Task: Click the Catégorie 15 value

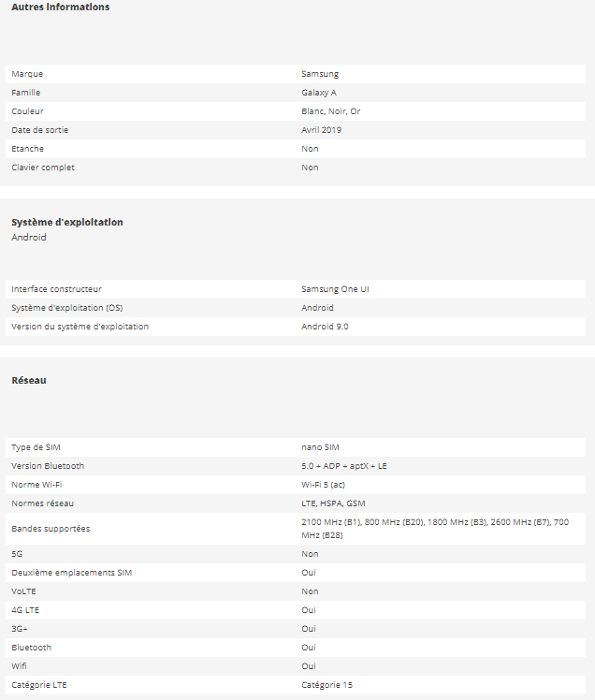Action: [x=327, y=685]
